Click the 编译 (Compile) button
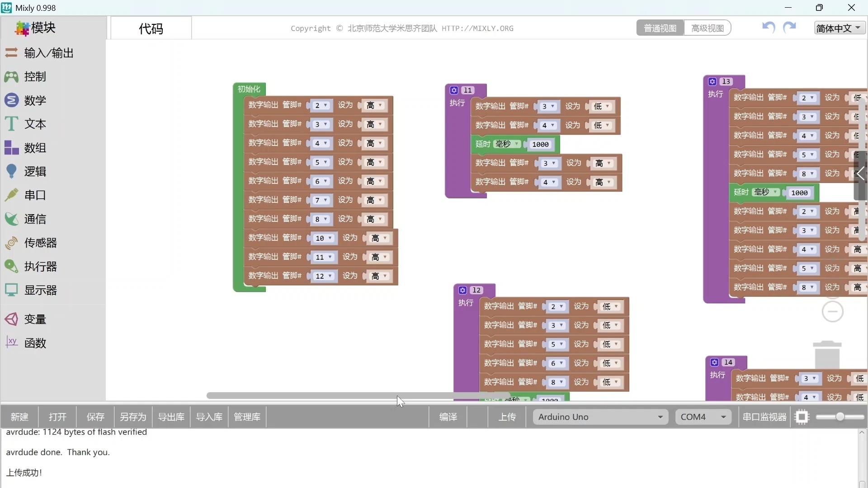Screen dimensions: 868x488 [x=447, y=417]
